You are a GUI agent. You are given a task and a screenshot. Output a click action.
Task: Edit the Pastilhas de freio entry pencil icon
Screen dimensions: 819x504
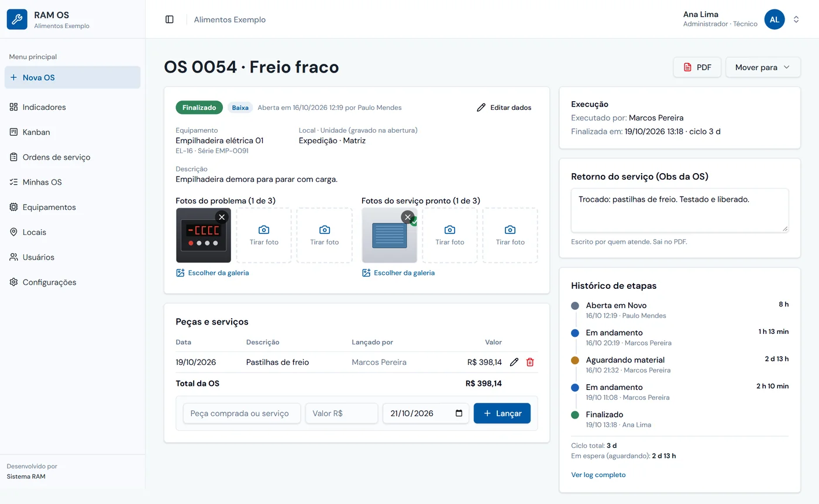514,363
